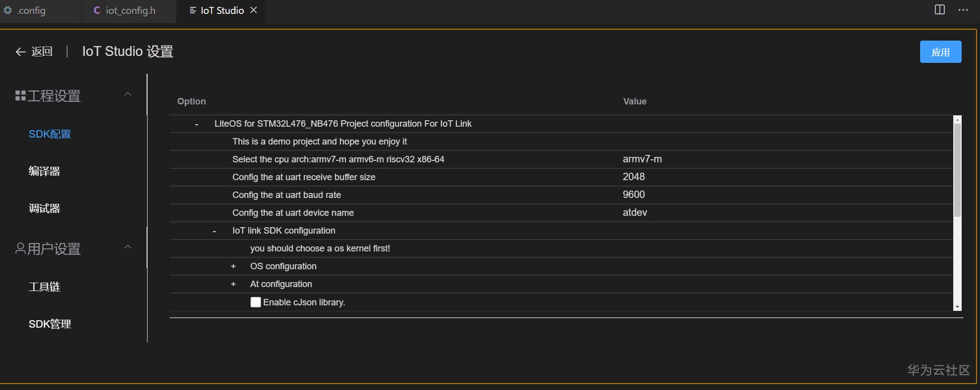
Task: Open the 编译器 settings page
Action: click(x=45, y=171)
